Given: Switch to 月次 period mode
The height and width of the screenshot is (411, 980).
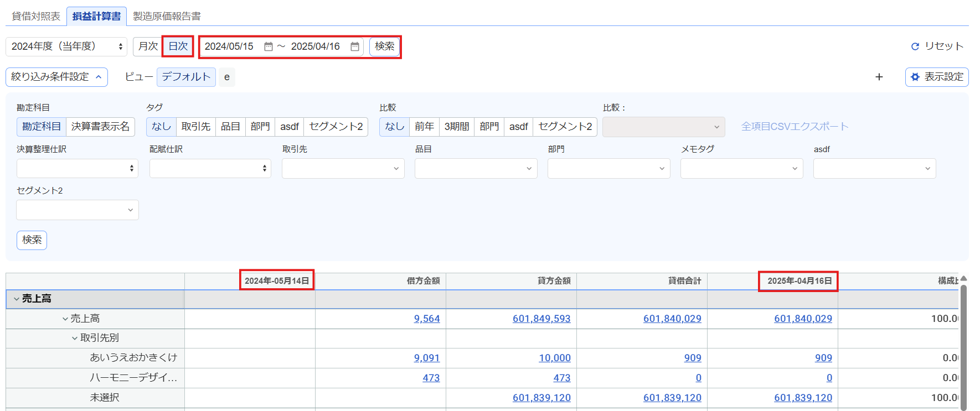Looking at the screenshot, I should click(x=148, y=46).
